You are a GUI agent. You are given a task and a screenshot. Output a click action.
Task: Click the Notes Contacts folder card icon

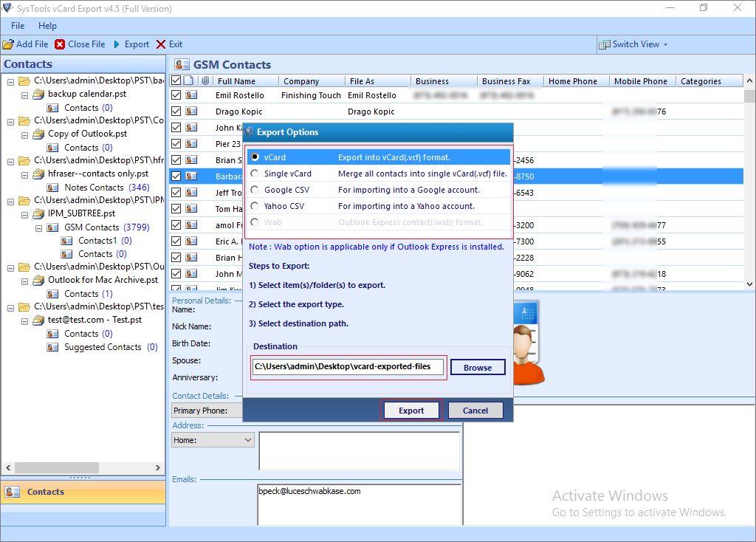pos(52,188)
